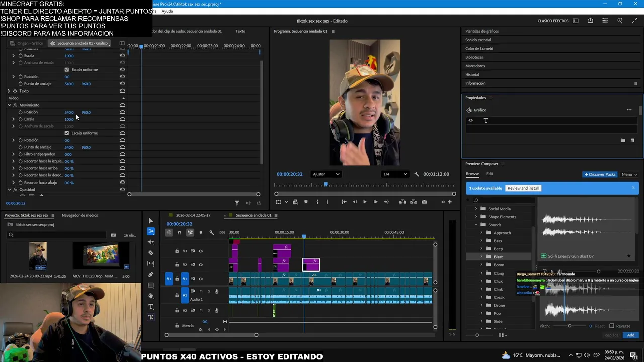Open the Sonido esencial panel

click(x=478, y=40)
